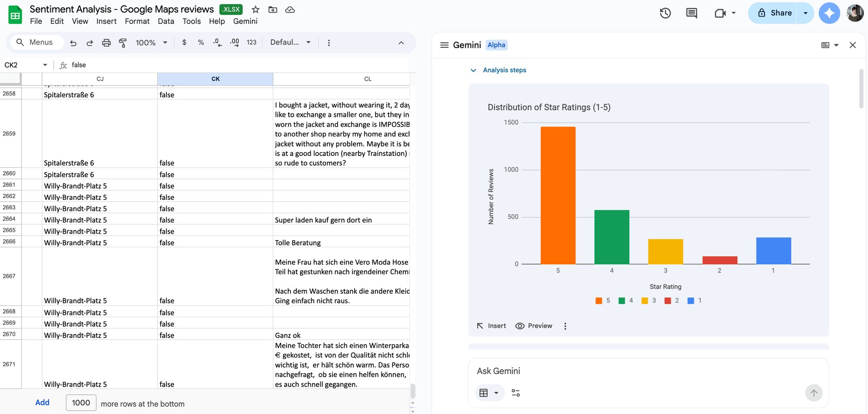Insert the star ratings chart into sheet
This screenshot has height=414, width=868.
click(x=491, y=325)
